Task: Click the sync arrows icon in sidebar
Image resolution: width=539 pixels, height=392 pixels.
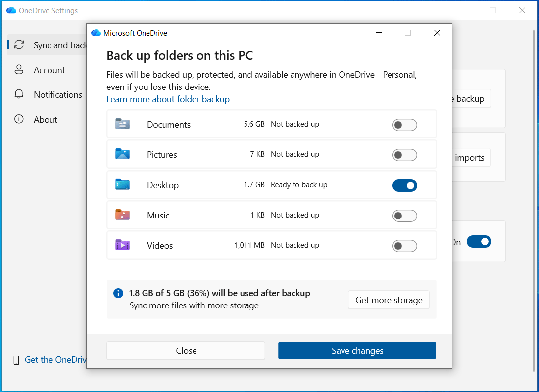Action: tap(19, 44)
